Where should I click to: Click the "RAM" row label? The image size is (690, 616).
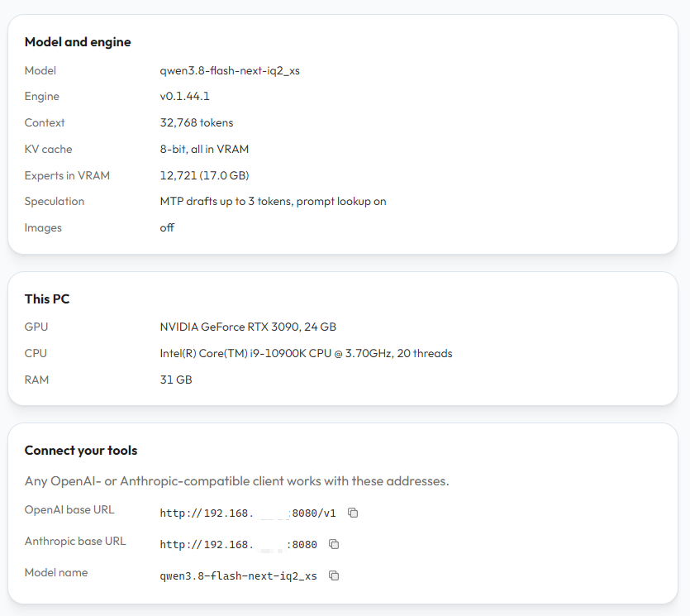click(36, 380)
